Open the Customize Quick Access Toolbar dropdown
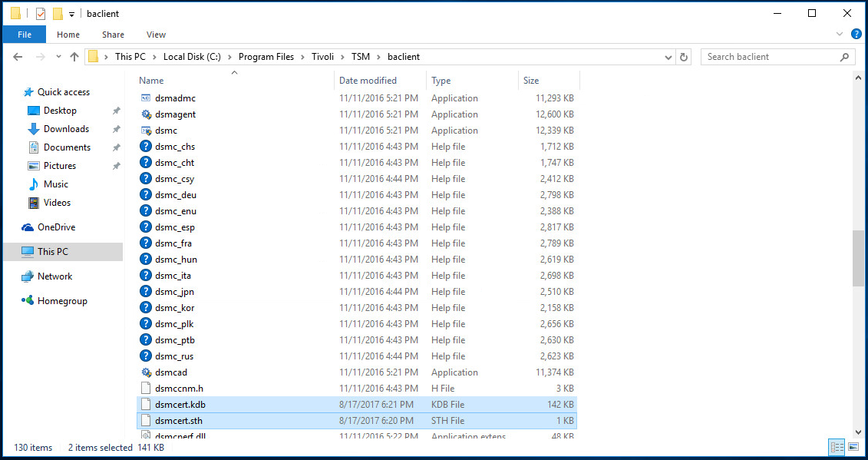 point(71,14)
